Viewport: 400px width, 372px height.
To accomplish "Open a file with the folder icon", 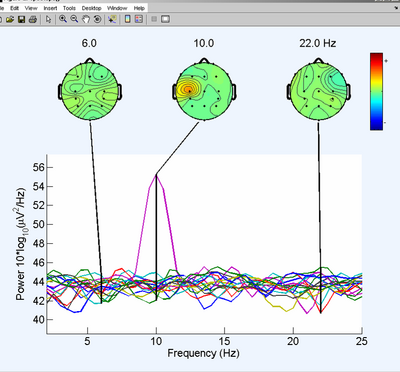I will (10, 20).
